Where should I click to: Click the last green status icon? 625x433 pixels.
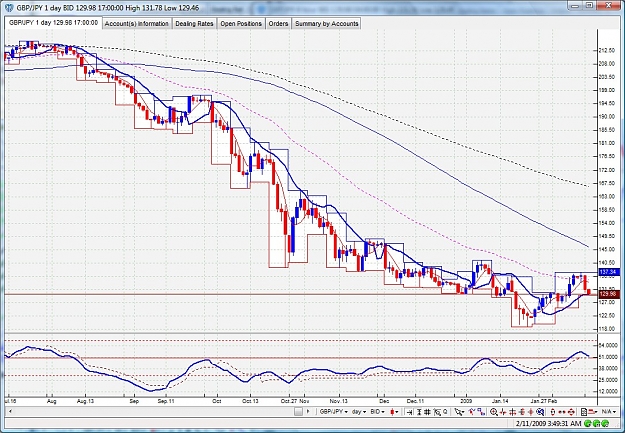[605, 423]
